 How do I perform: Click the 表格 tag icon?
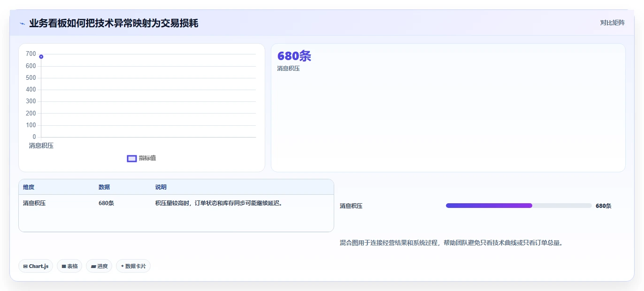(x=64, y=266)
